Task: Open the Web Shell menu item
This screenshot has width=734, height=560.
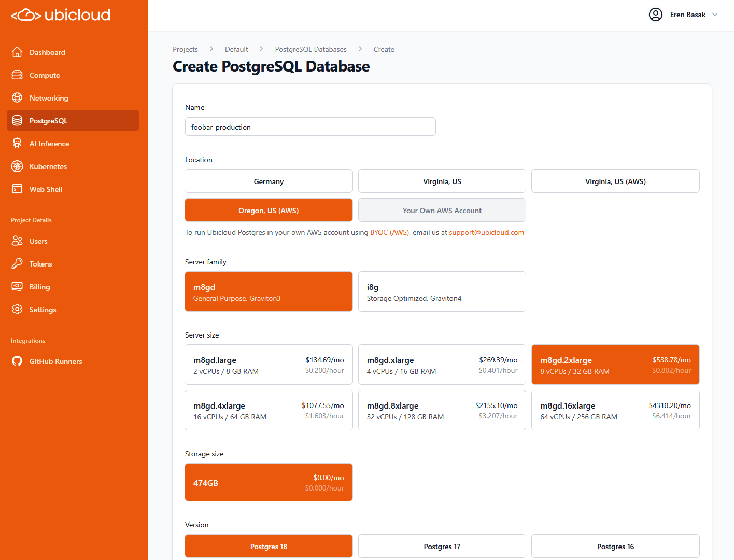Action: click(73, 189)
